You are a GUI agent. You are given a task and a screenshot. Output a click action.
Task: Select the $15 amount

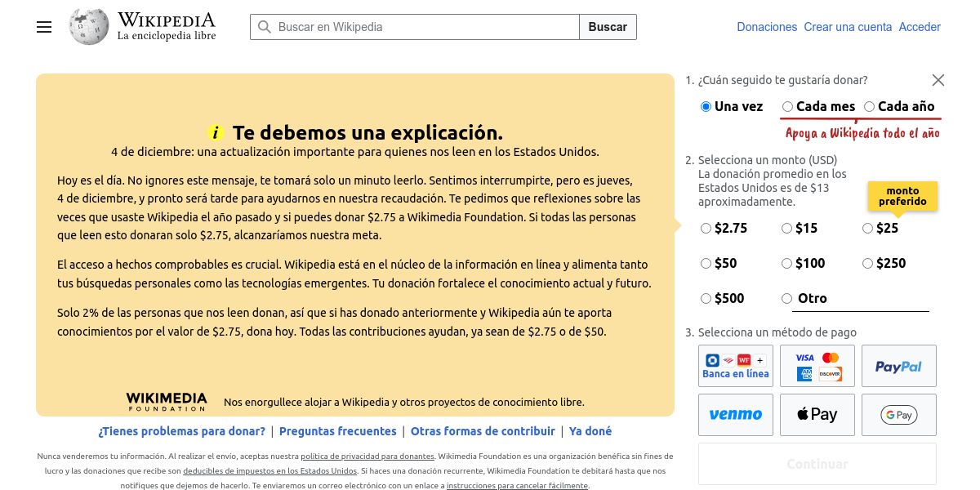point(787,229)
